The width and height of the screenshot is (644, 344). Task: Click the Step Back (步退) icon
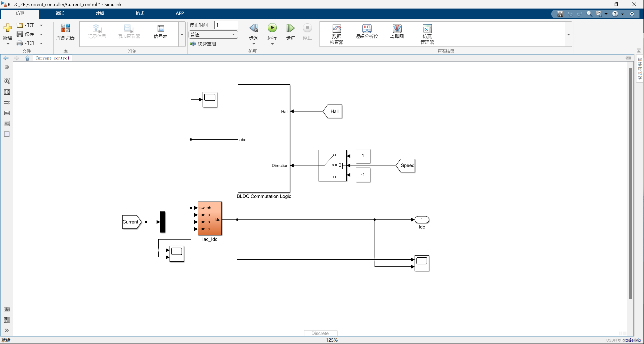(x=253, y=28)
